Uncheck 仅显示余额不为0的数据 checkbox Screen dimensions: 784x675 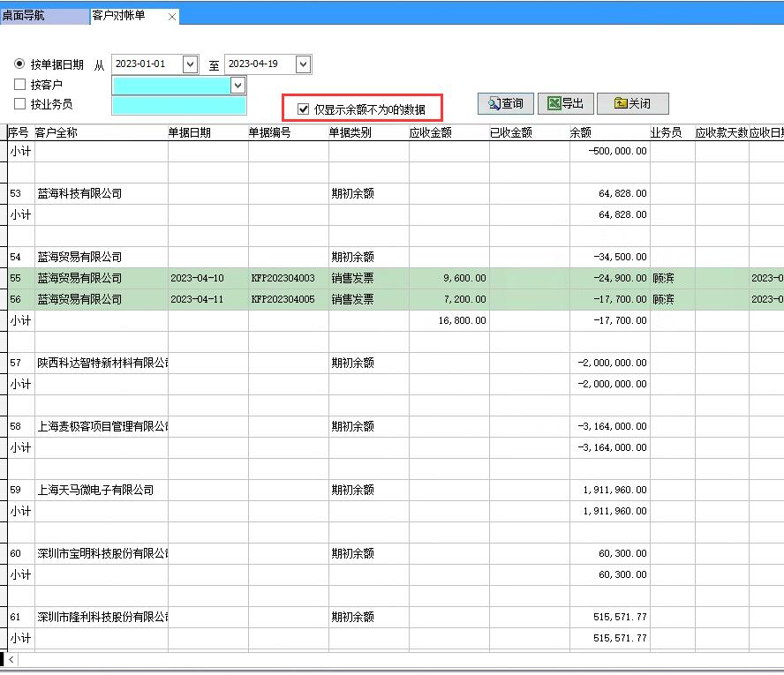coord(304,109)
